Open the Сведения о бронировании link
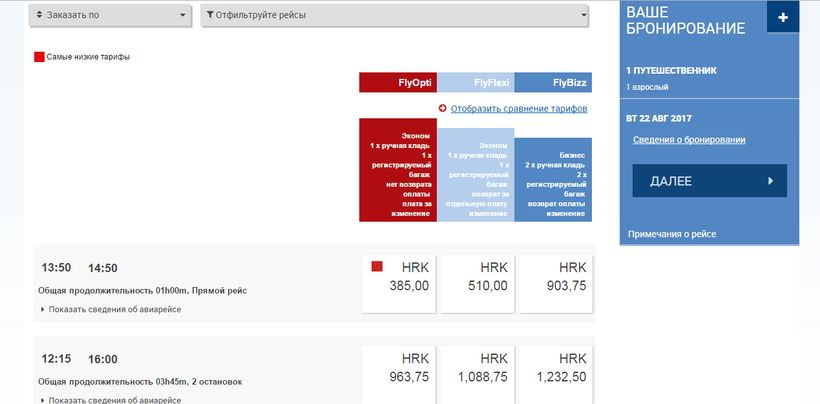The image size is (820, 404). pos(689,139)
